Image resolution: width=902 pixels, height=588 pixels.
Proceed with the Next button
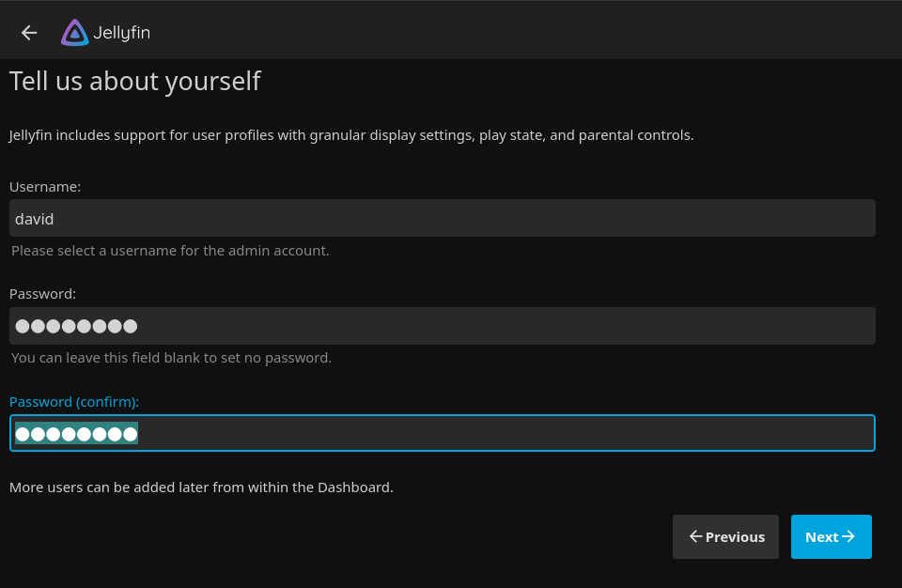pyautogui.click(x=831, y=536)
